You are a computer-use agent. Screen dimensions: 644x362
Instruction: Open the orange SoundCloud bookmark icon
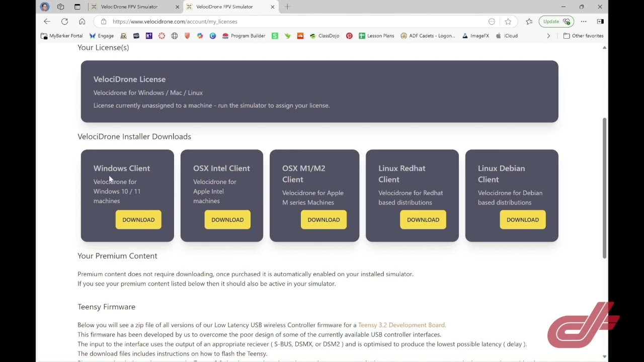coord(300,36)
